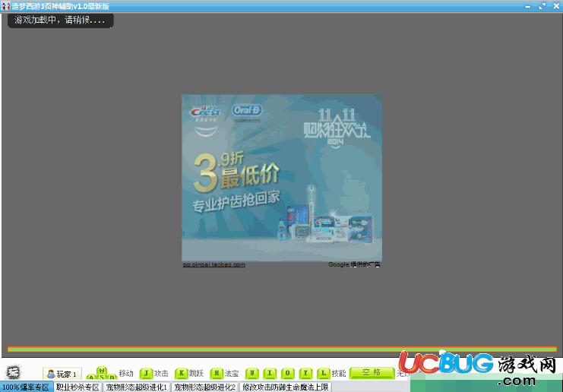Minimize the helper window

(528, 6)
